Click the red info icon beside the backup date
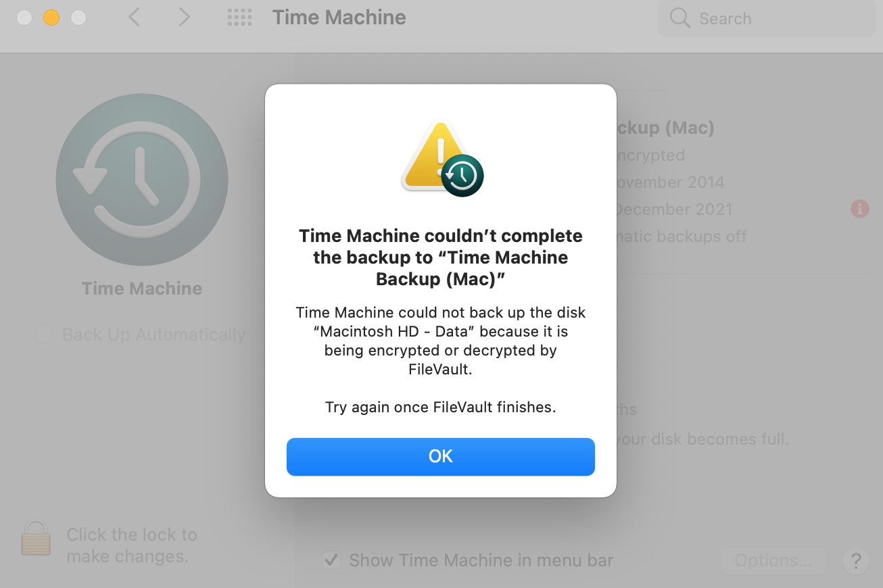 (x=859, y=209)
